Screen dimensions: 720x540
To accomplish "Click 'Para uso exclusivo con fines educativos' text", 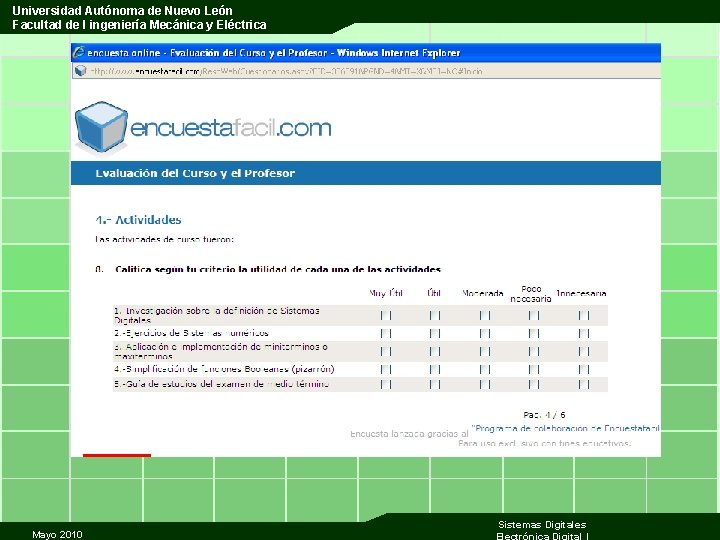I will [x=545, y=444].
